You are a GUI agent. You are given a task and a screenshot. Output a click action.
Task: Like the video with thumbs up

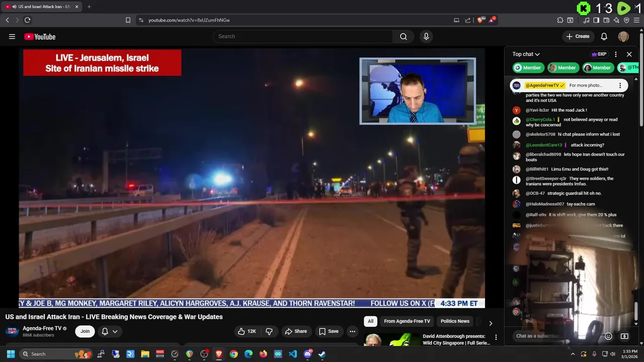[x=247, y=331]
